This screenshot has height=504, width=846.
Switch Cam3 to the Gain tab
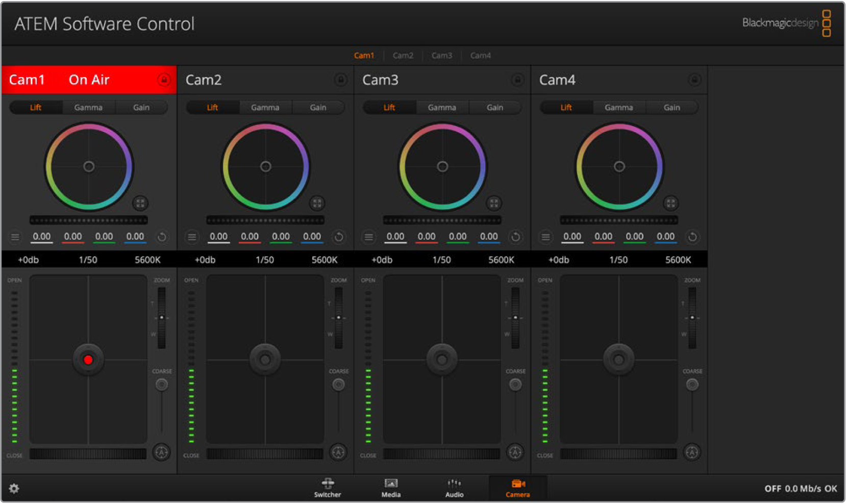494,107
